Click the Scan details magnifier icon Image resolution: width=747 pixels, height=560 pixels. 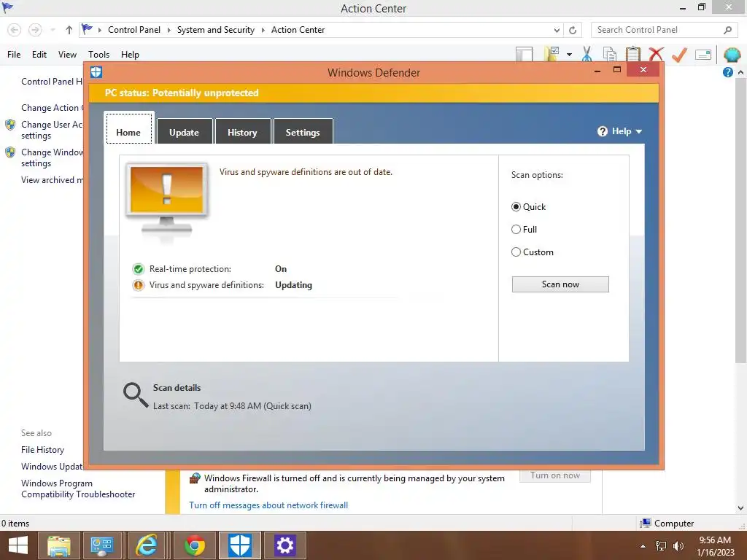136,395
